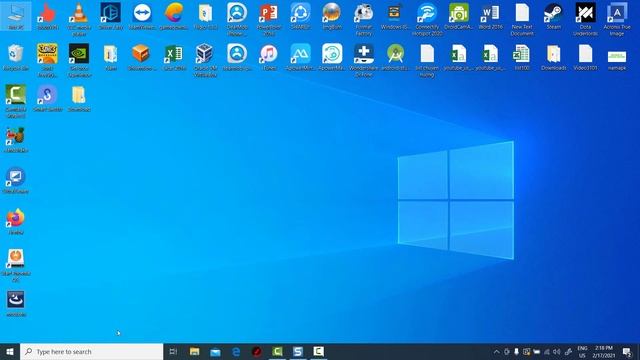Focus the Type here to search box
Image resolution: width=640 pixels, height=360 pixels.
[91, 351]
